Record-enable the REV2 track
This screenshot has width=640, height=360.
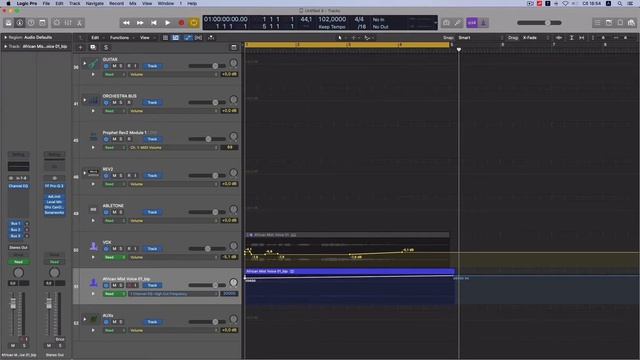(x=129, y=176)
